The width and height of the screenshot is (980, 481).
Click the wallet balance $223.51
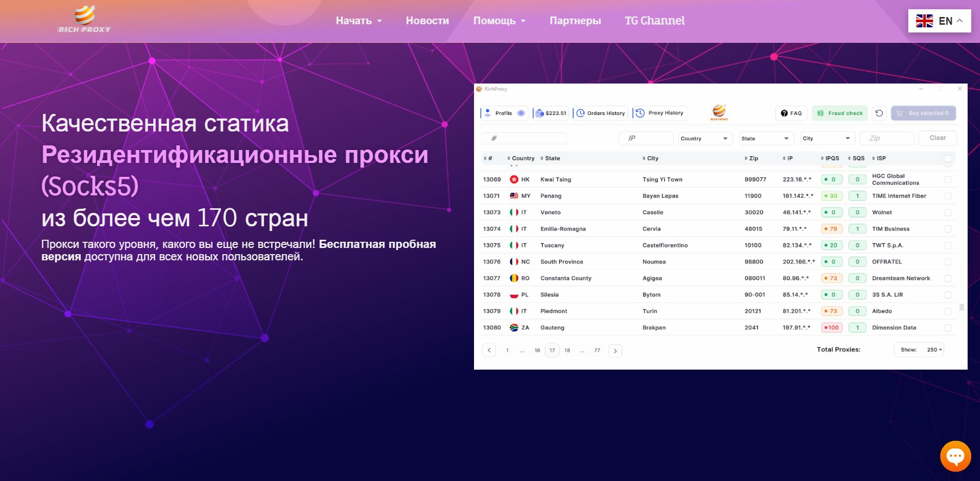click(x=551, y=113)
